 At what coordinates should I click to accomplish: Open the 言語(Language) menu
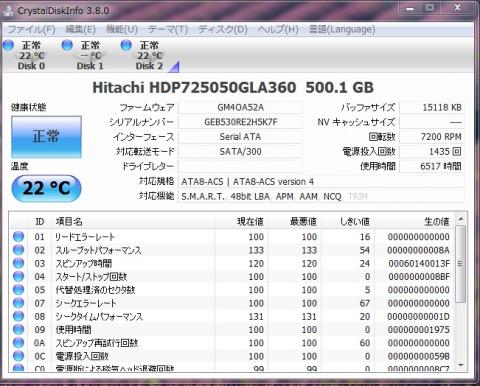click(x=342, y=30)
